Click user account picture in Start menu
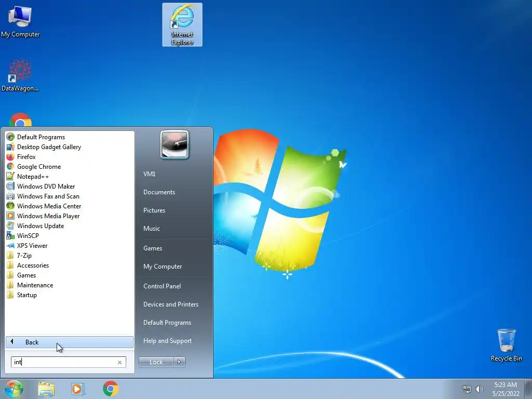 coord(175,144)
